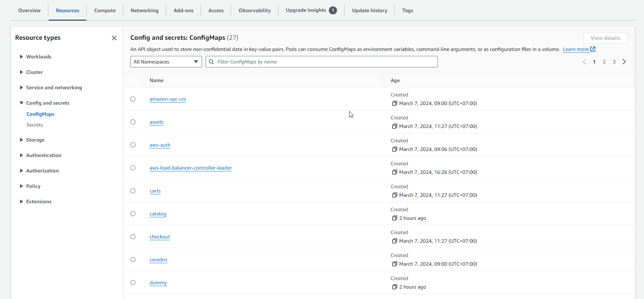Open the assets ConfigMap link
644x299 pixels.
[x=157, y=122]
